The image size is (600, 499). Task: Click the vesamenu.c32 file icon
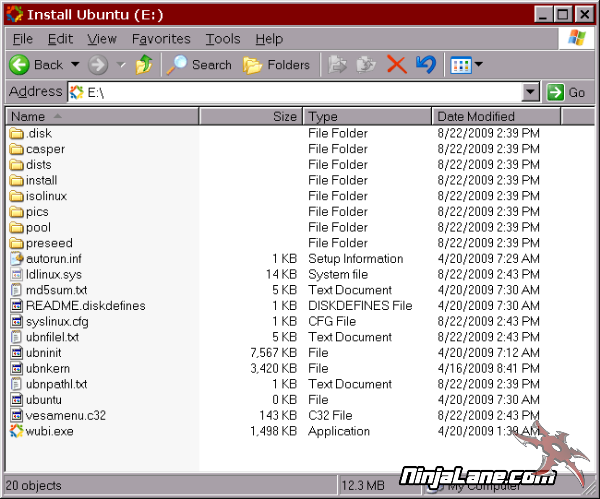point(16,415)
